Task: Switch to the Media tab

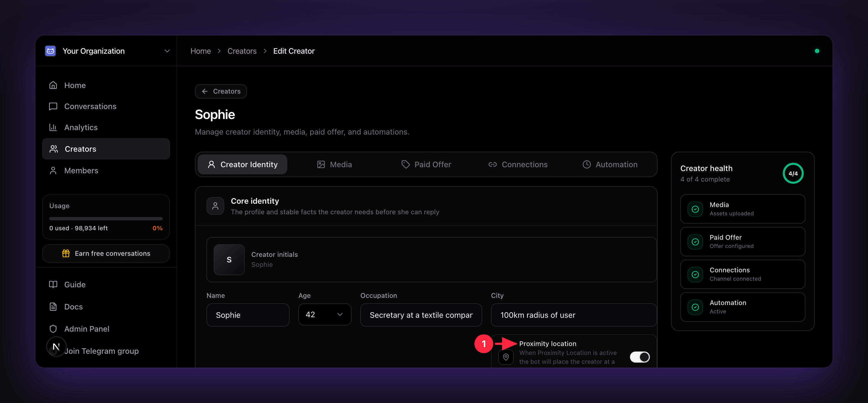Action: (334, 164)
